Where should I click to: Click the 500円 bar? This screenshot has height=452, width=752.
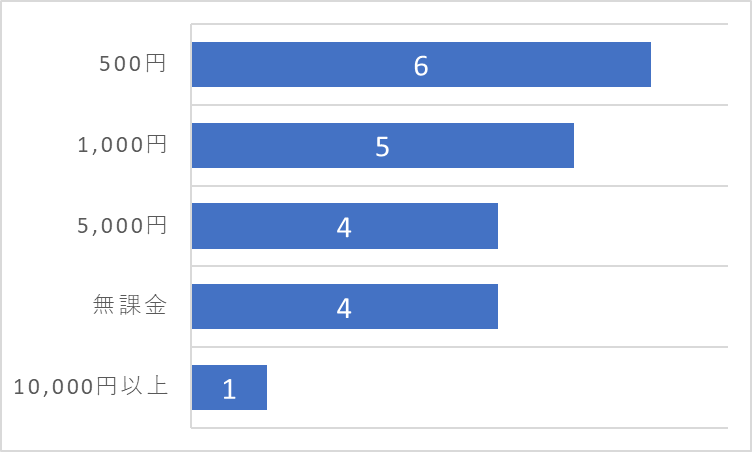(x=421, y=64)
